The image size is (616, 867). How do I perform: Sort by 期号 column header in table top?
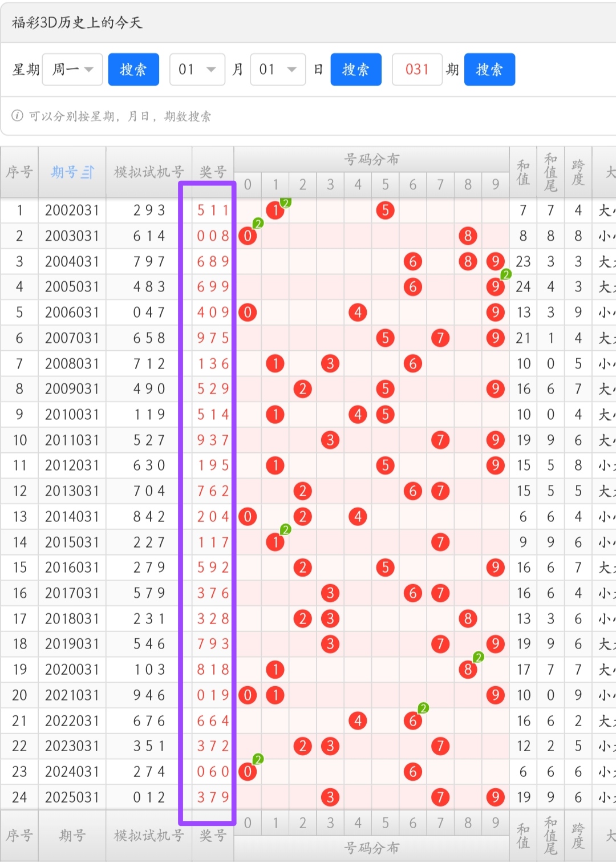tap(72, 172)
